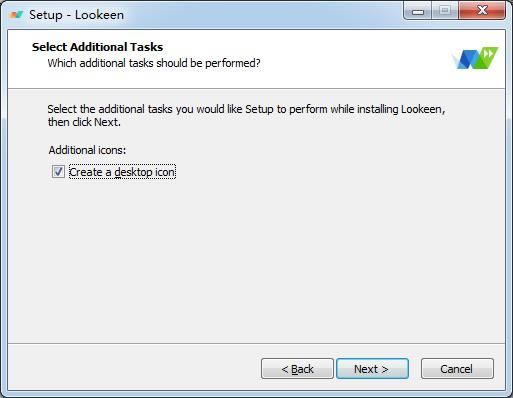Viewport: 513px width, 398px height.
Task: Click the Lookeen logo in the header
Action: tap(475, 58)
